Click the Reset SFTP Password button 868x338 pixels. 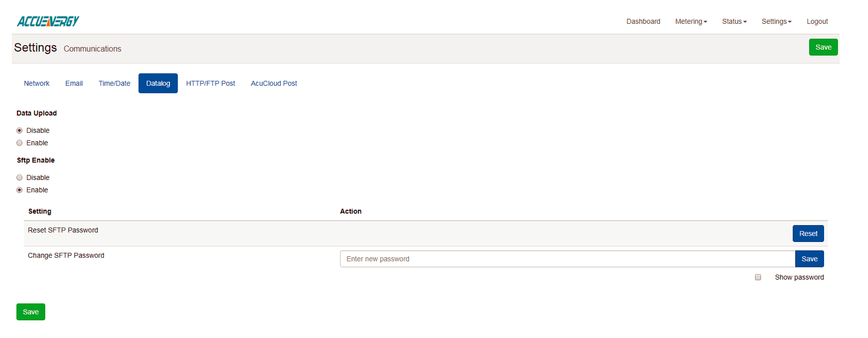pos(808,234)
